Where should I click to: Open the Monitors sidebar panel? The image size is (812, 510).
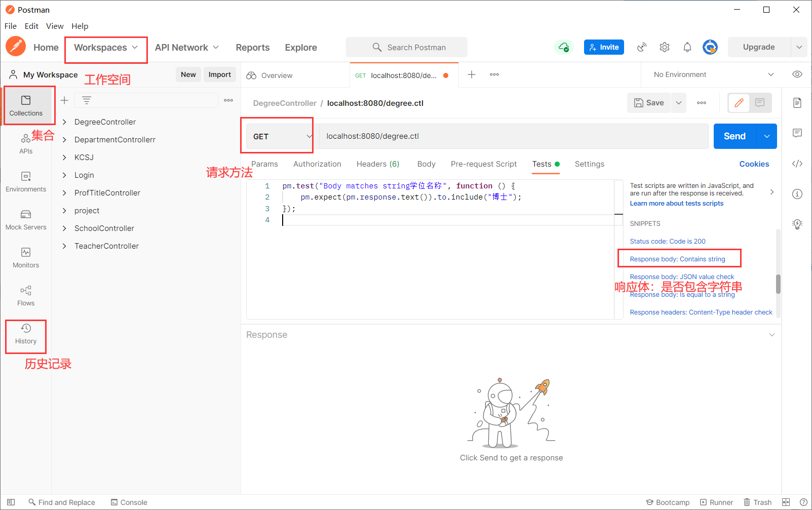(x=26, y=258)
